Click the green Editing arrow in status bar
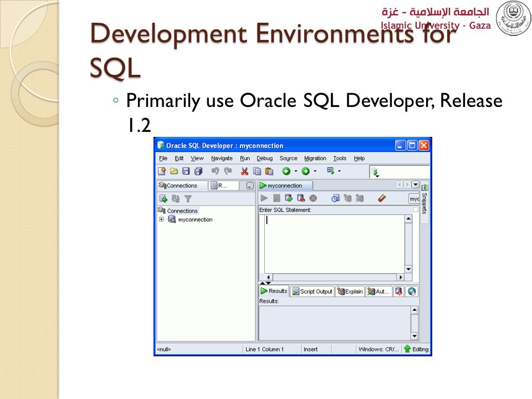 pyautogui.click(x=407, y=349)
